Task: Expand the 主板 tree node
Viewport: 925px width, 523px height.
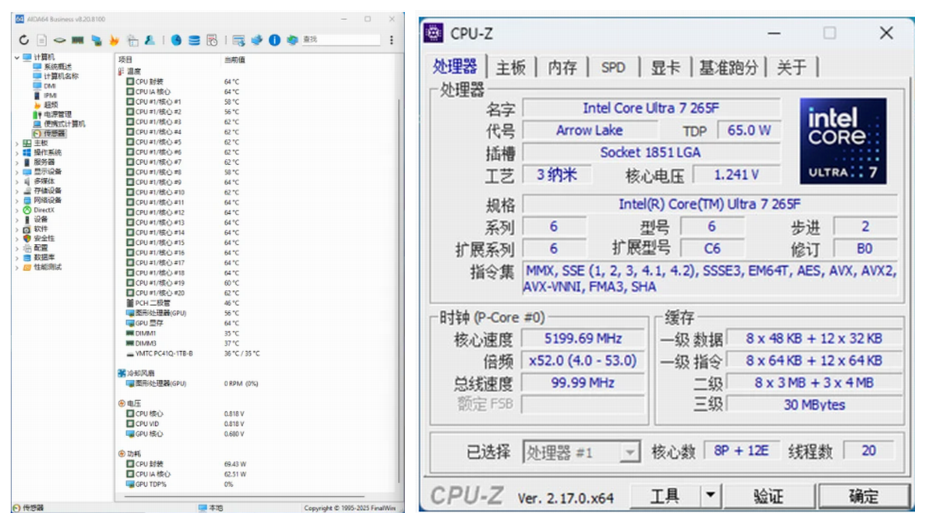Action: click(17, 143)
